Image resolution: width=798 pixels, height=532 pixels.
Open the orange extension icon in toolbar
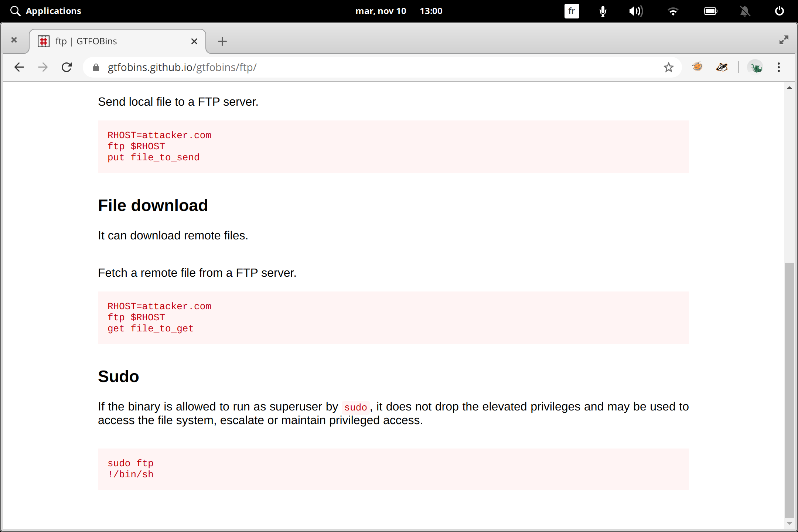coord(697,67)
